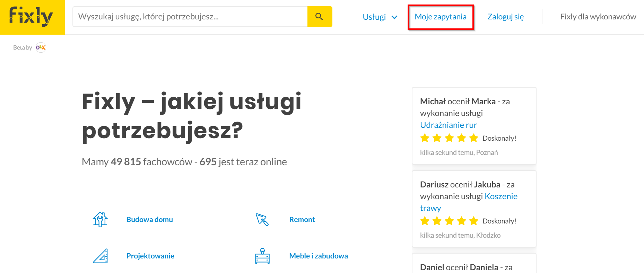
Task: Select the Remont category link
Action: (302, 220)
